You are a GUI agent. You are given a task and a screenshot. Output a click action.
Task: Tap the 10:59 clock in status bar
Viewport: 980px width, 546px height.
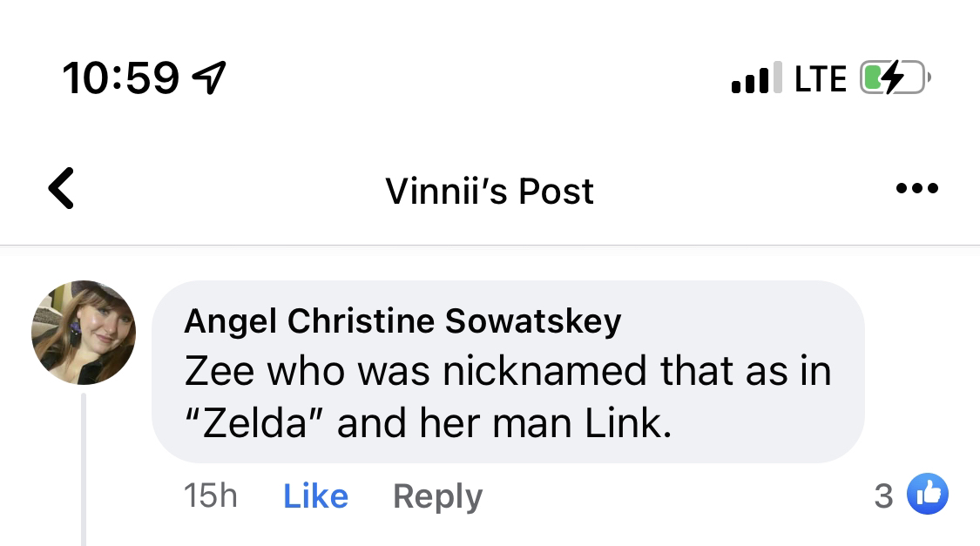tap(120, 79)
